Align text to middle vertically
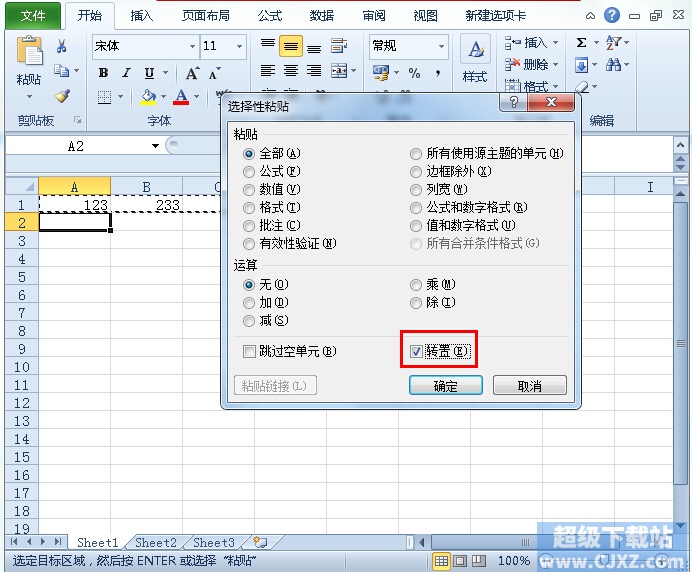This screenshot has height=572, width=692. click(x=291, y=46)
